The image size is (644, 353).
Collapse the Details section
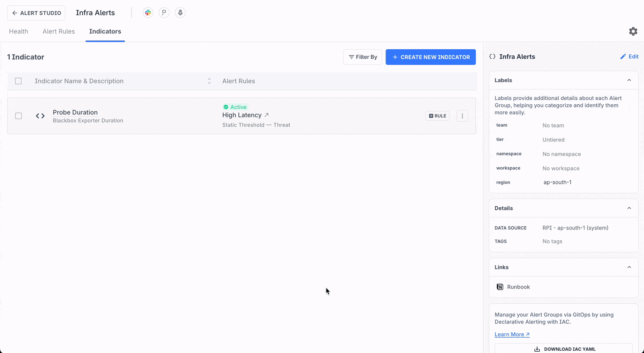pos(629,208)
